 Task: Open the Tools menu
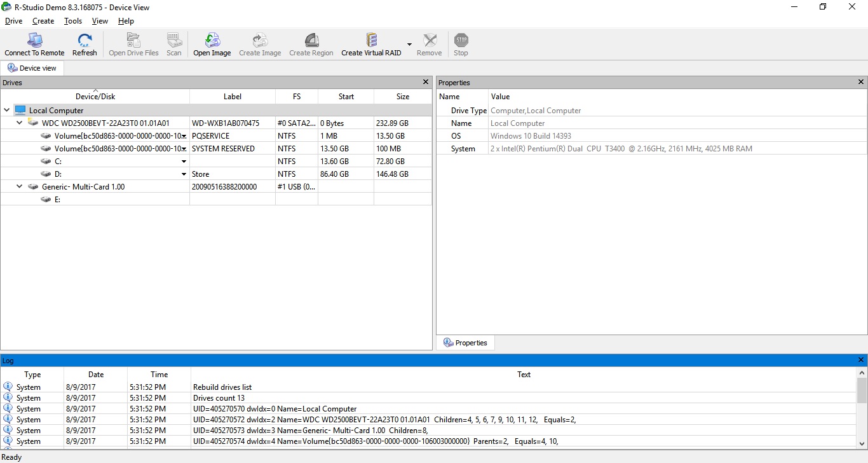pyautogui.click(x=73, y=21)
